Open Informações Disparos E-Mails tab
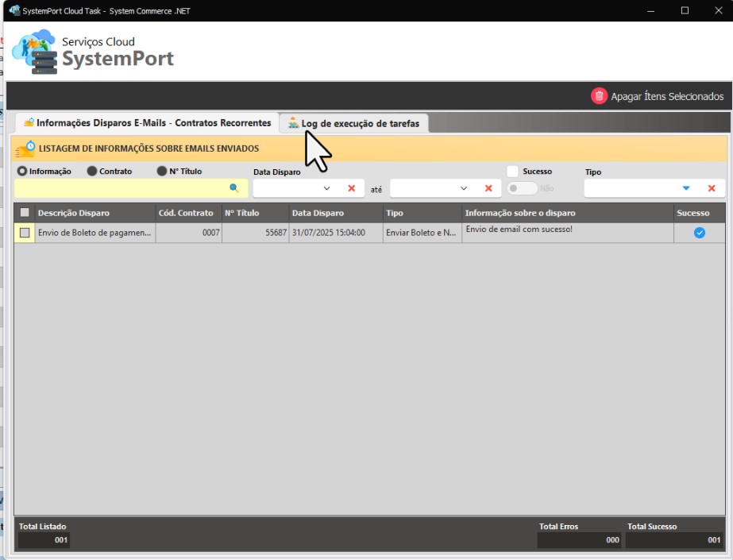 click(147, 123)
